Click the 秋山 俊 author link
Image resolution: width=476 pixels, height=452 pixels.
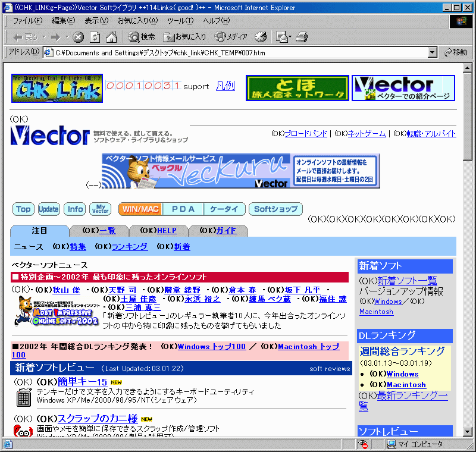click(67, 290)
